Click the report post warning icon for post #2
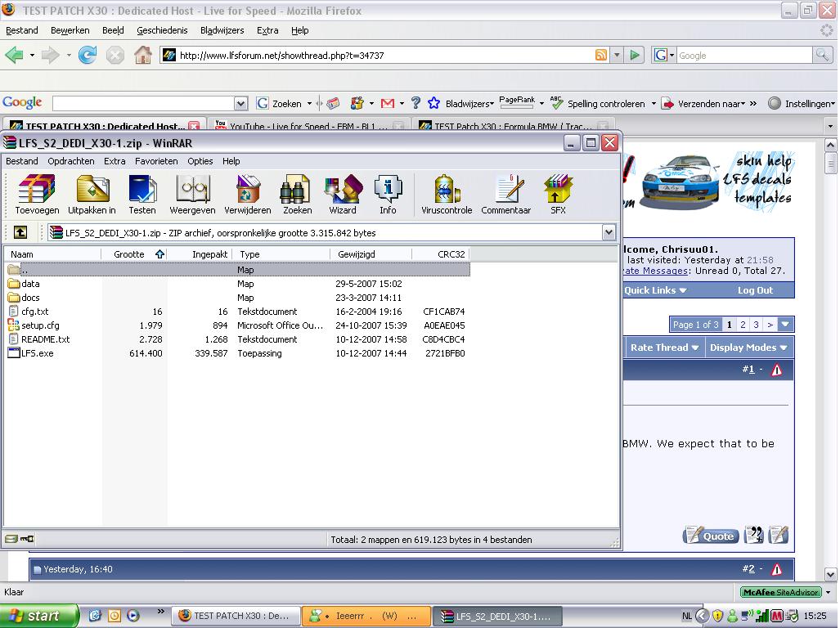The width and height of the screenshot is (840, 628). pyautogui.click(x=776, y=570)
